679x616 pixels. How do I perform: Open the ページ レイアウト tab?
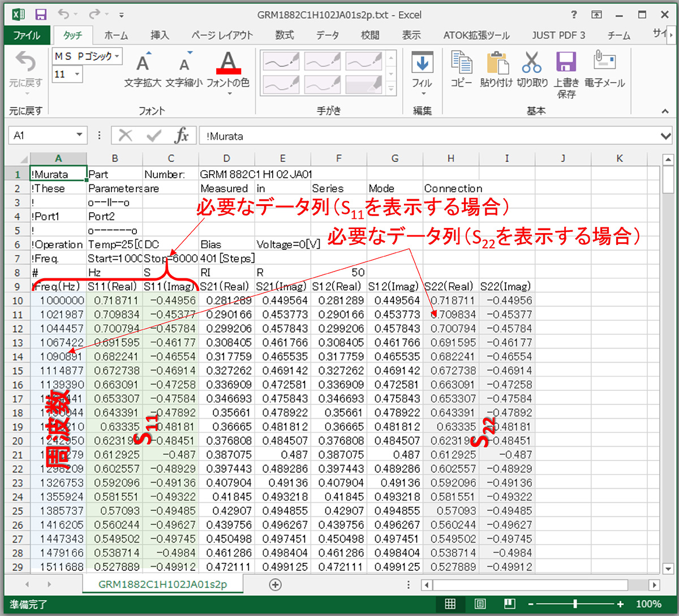tap(222, 35)
